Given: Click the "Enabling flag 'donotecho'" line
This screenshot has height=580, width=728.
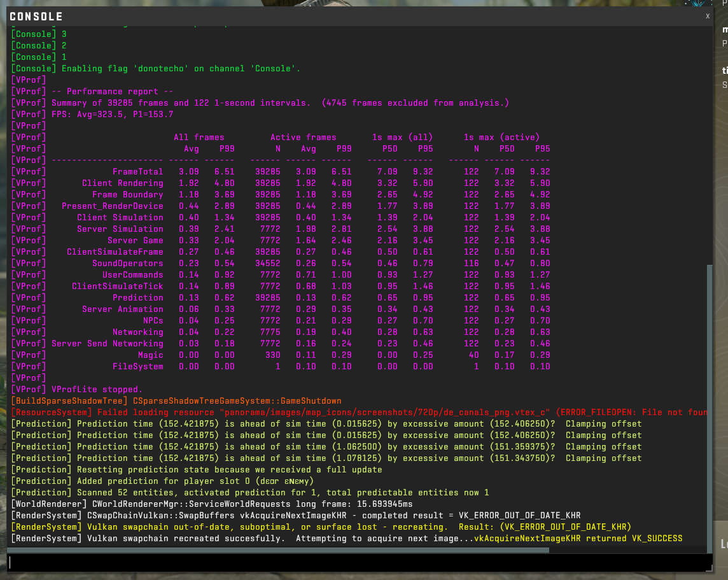Looking at the screenshot, I should pos(155,69).
